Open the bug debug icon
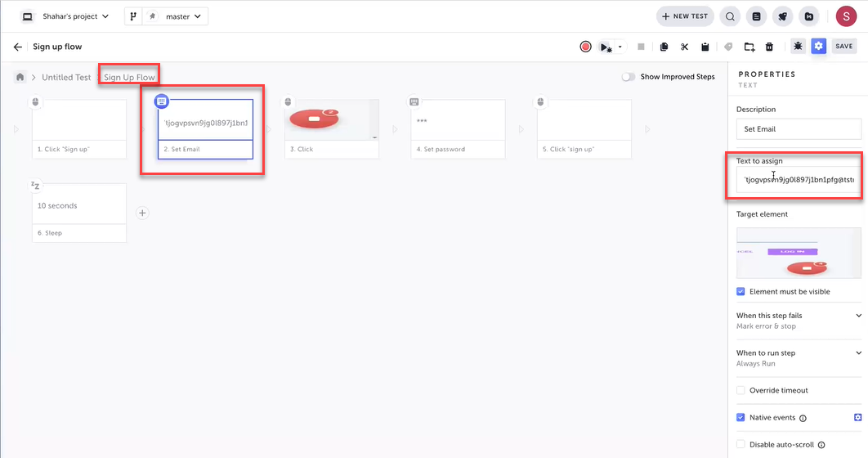 click(798, 47)
